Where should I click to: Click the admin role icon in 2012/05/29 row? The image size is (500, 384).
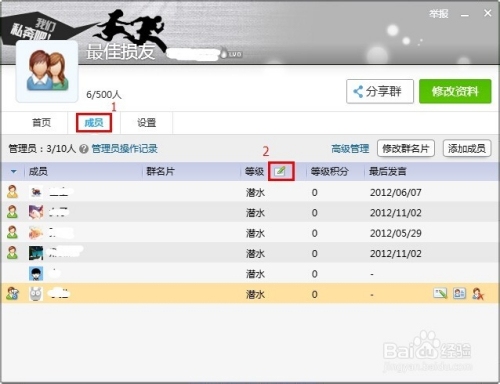click(x=12, y=233)
